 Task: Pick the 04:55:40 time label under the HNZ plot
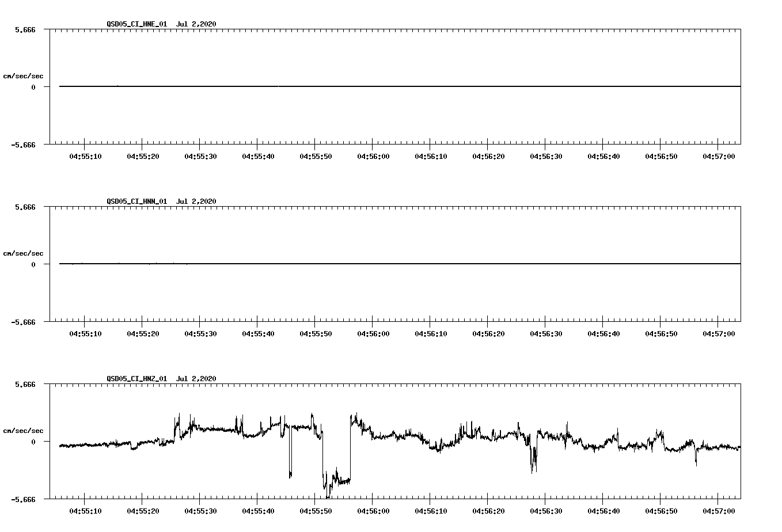[258, 511]
